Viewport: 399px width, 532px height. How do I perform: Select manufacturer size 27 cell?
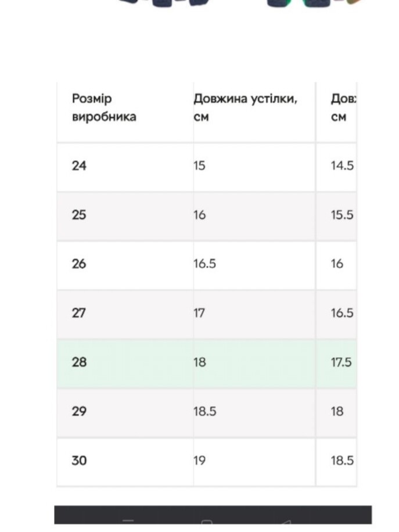pyautogui.click(x=79, y=313)
